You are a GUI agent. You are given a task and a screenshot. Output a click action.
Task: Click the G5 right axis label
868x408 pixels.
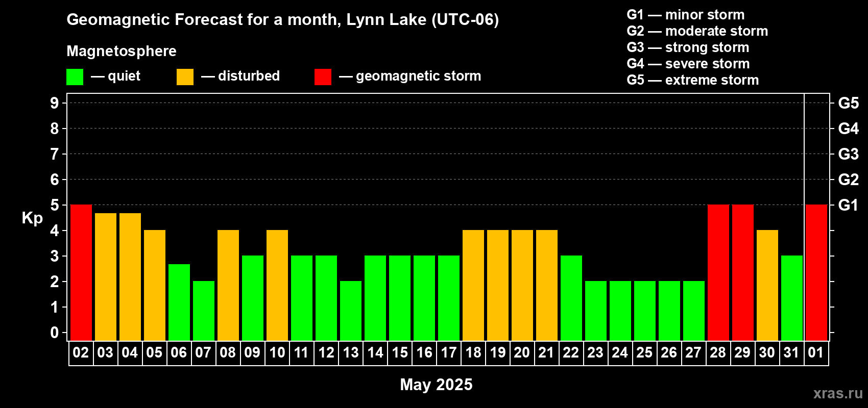click(x=849, y=103)
